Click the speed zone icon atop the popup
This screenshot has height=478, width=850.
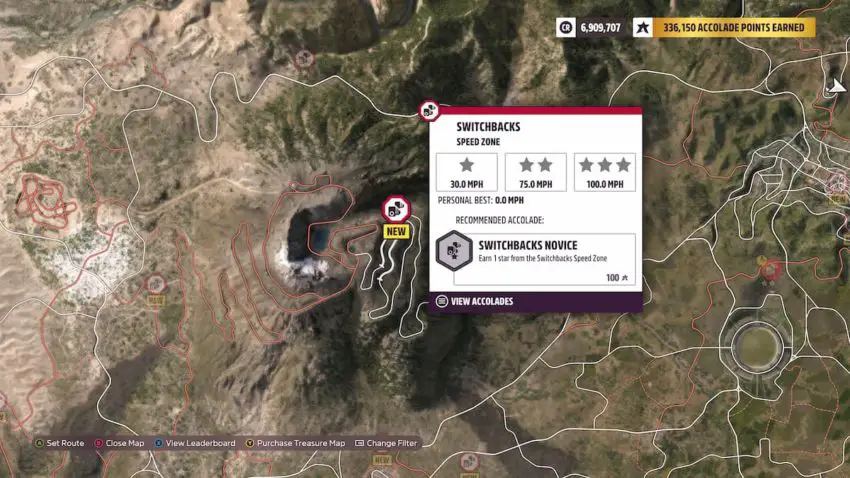click(429, 111)
